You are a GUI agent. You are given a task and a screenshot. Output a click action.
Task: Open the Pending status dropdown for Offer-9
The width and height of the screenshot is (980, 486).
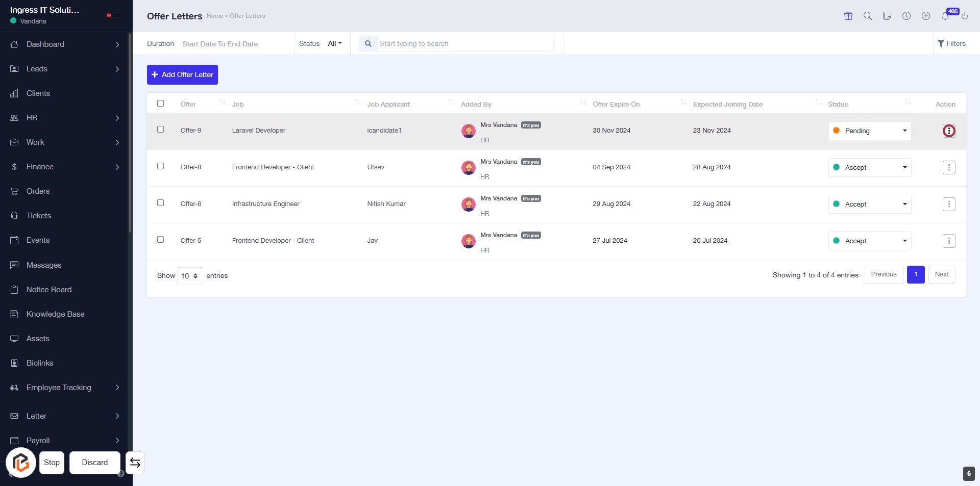point(869,131)
